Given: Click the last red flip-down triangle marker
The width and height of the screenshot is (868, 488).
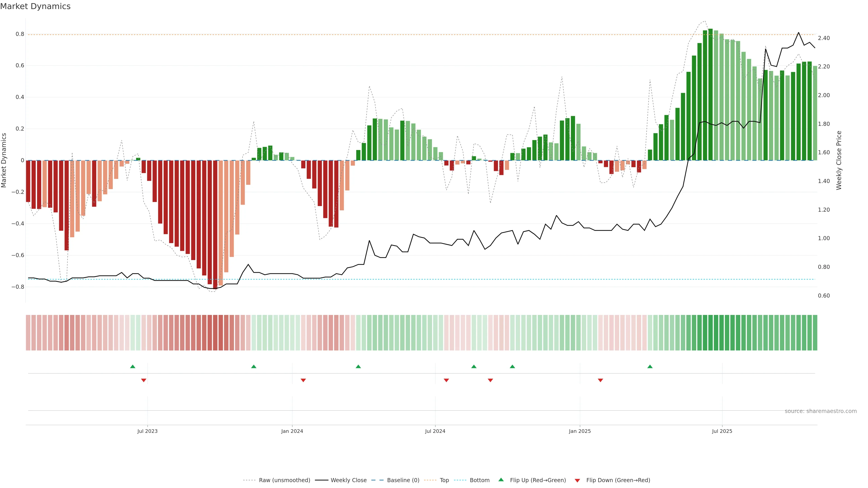Looking at the screenshot, I should coord(600,380).
